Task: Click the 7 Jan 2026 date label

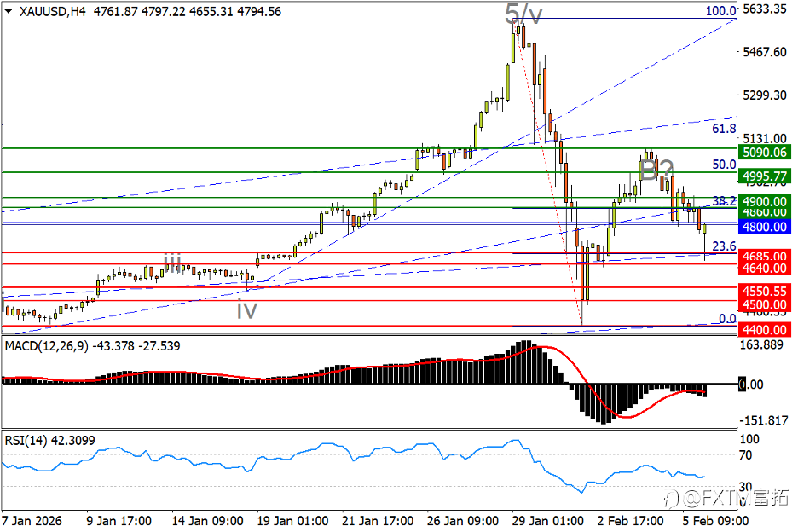Action: [32, 521]
